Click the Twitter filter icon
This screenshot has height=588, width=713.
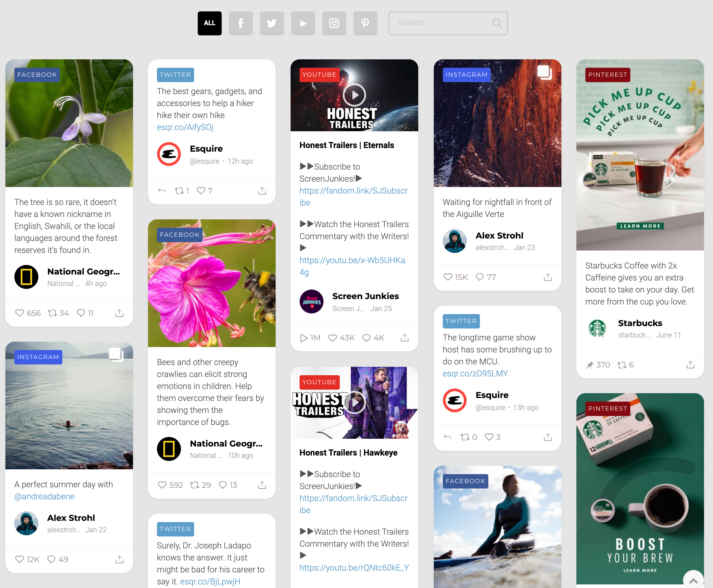click(x=272, y=22)
